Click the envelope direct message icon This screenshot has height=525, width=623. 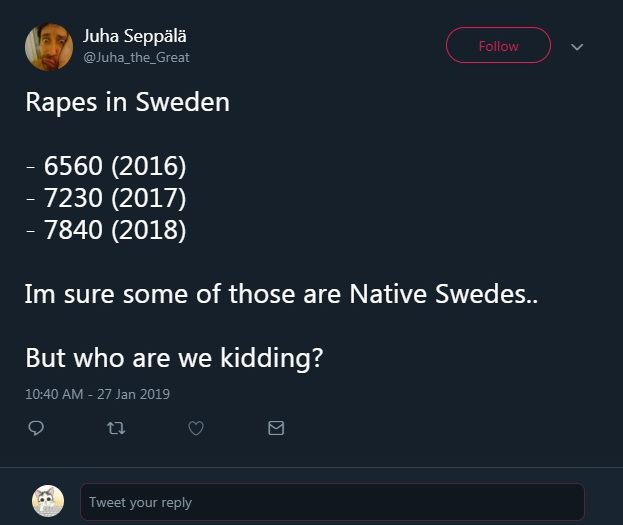click(276, 428)
